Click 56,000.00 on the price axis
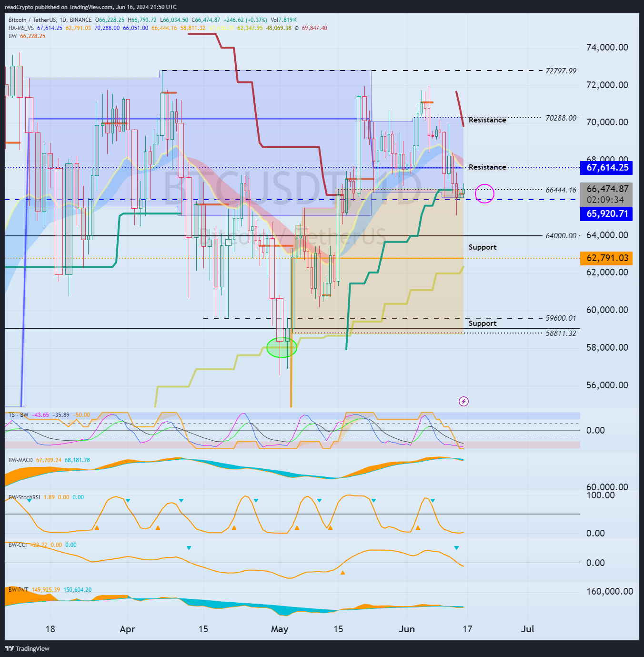This screenshot has width=644, height=657. pyautogui.click(x=607, y=385)
